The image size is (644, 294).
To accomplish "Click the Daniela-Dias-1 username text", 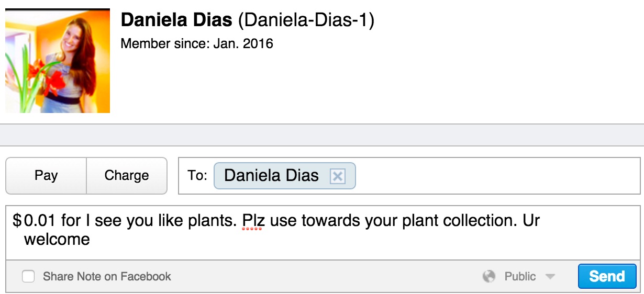I will point(306,21).
